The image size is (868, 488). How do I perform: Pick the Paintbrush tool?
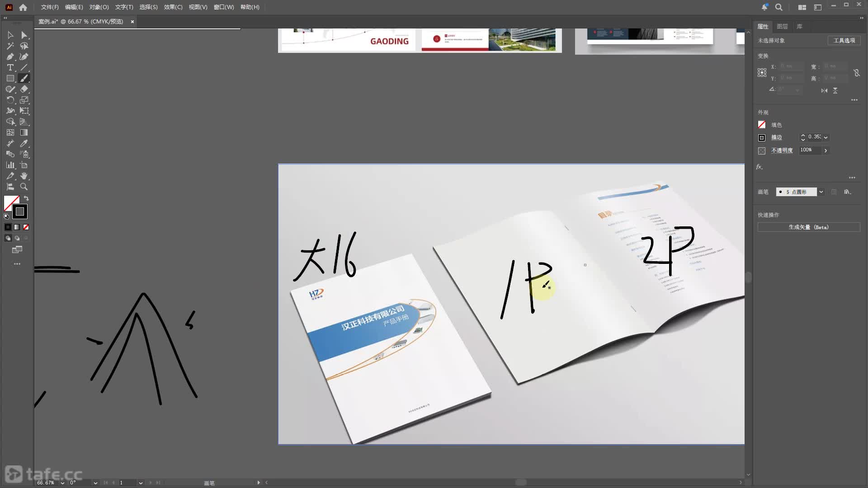coord(24,79)
